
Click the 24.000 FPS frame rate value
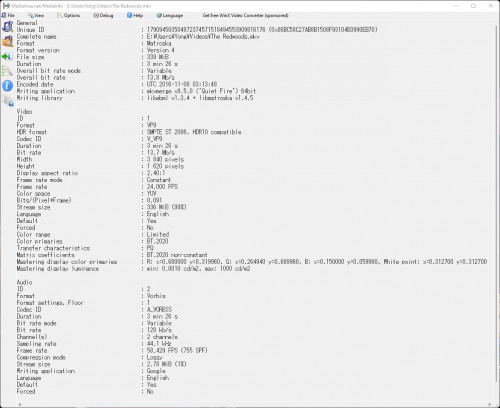[x=162, y=187]
